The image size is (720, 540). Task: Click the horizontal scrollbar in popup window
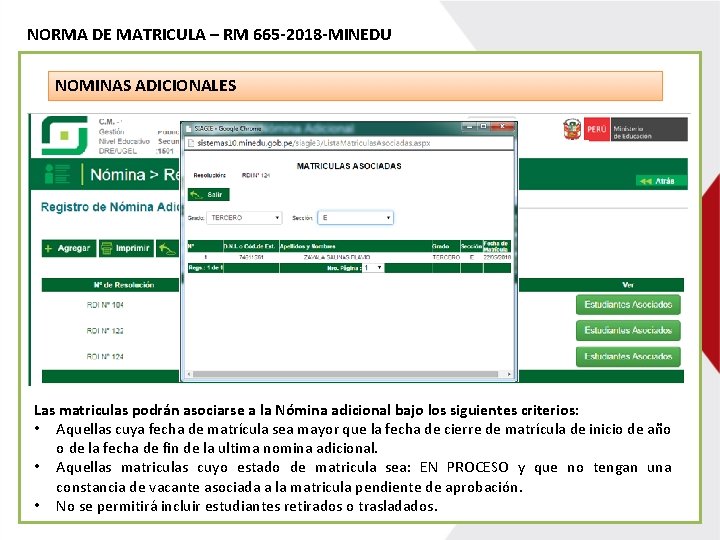point(349,374)
